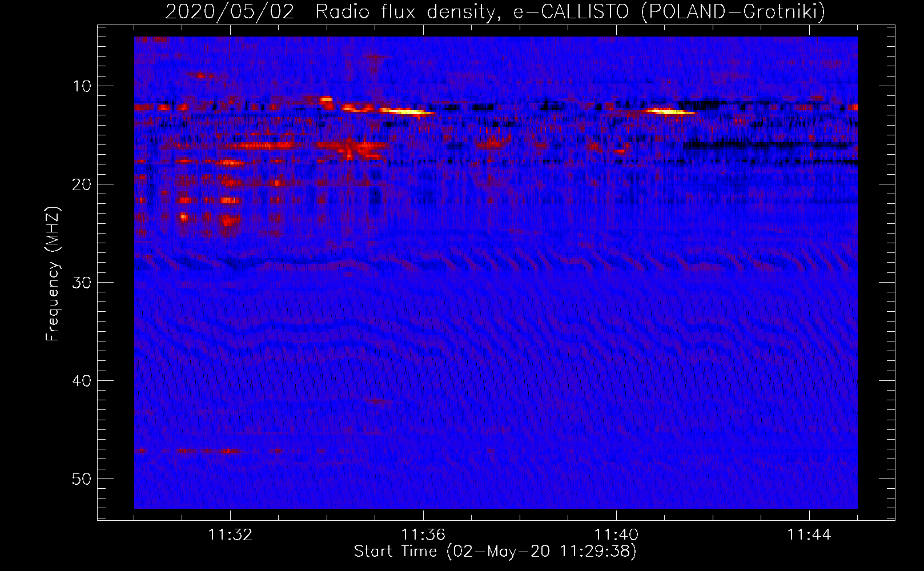Viewport: 924px width, 571px height.
Task: Click the 11:32 time tick label
Action: click(231, 535)
